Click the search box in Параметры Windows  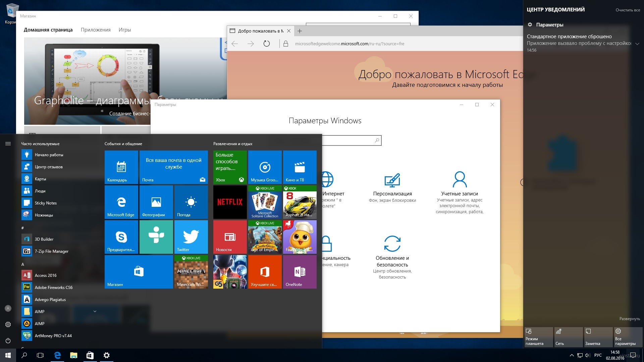(x=352, y=140)
